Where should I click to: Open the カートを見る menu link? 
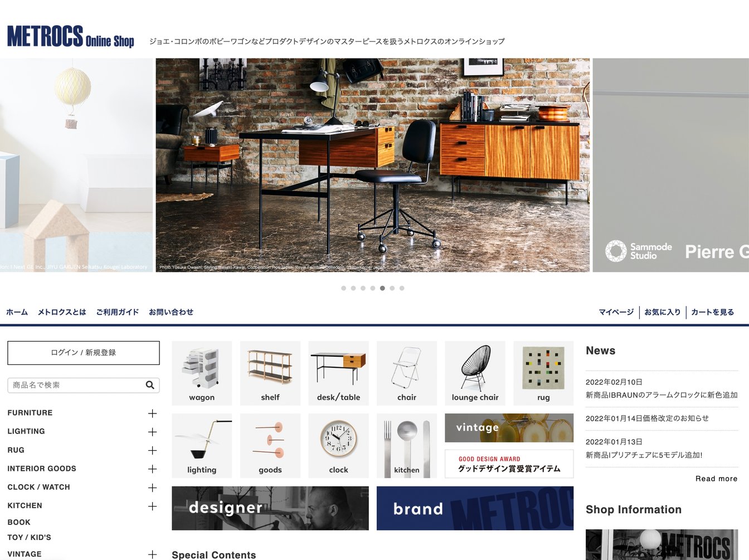point(712,312)
